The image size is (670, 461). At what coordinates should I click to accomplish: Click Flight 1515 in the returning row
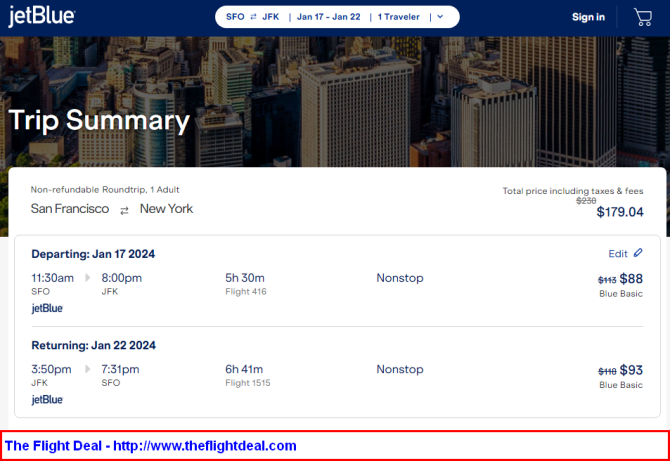pyautogui.click(x=248, y=383)
